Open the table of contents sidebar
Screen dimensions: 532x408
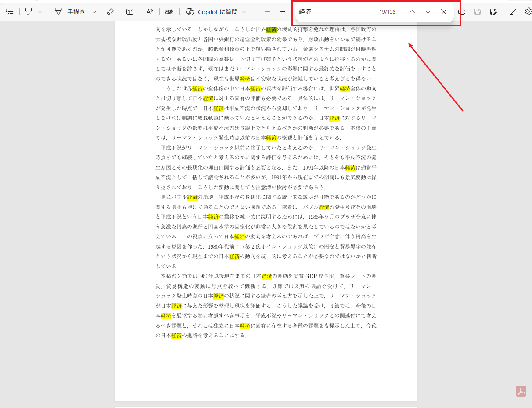[10, 12]
